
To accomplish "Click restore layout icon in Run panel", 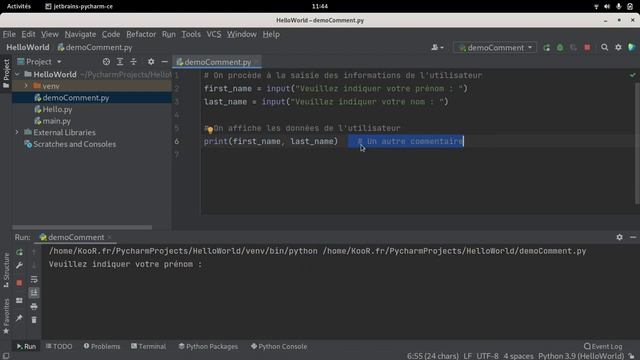I will coord(19,300).
